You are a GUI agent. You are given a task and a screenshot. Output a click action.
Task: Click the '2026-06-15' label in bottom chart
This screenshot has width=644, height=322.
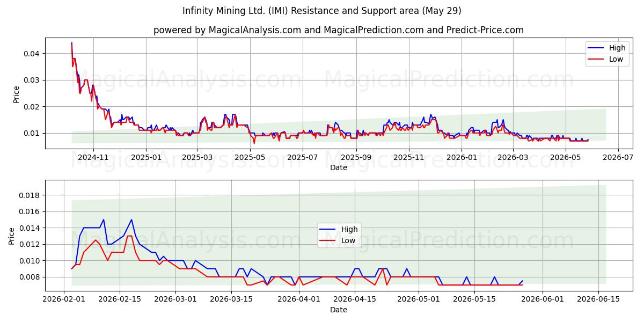point(597,299)
